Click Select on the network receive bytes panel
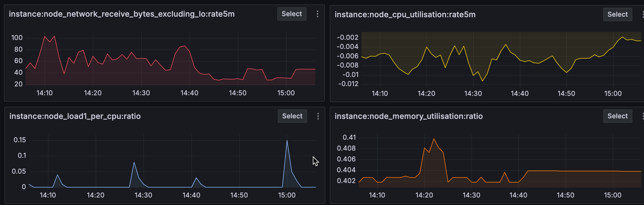The image size is (644, 205). tap(292, 14)
